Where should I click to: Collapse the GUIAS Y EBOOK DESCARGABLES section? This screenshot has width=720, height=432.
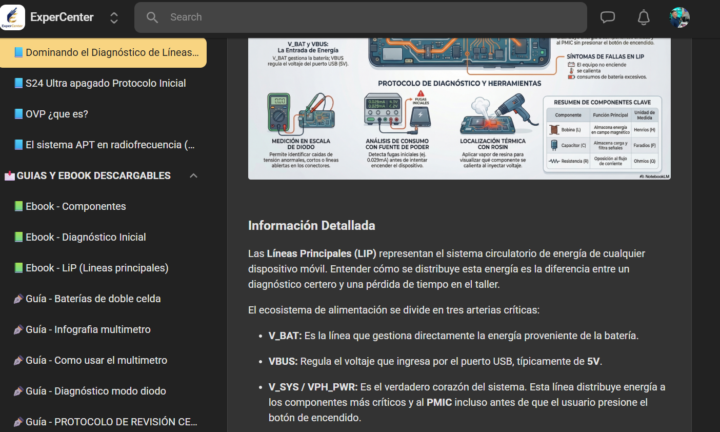[x=194, y=175]
